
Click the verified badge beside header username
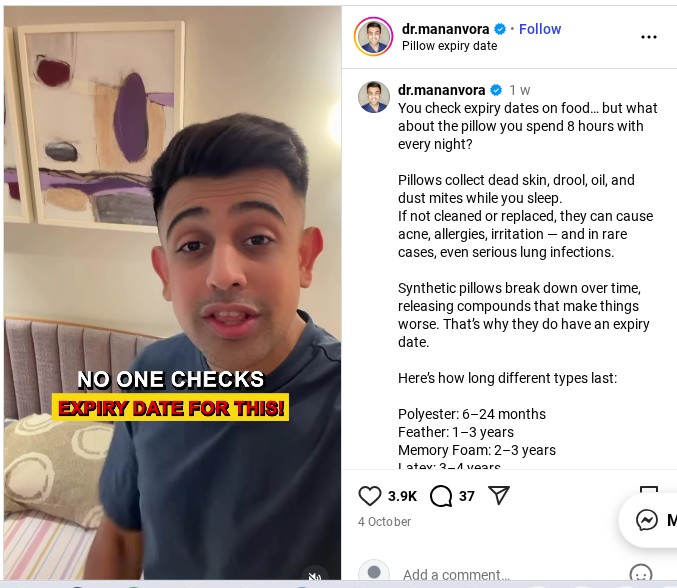[x=500, y=29]
